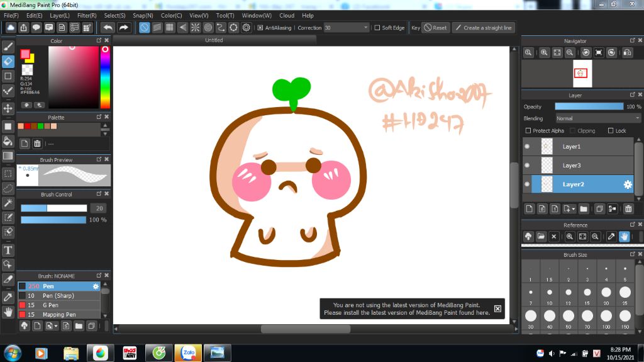Viewport: 644px width, 362px height.
Task: Dismiss the update notification
Action: [497, 308]
